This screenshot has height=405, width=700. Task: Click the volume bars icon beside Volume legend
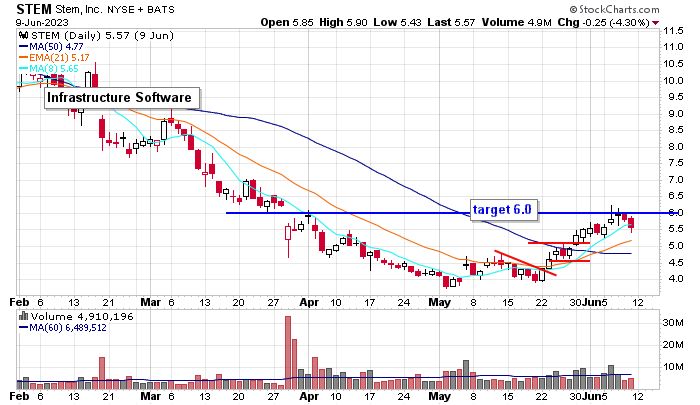pyautogui.click(x=24, y=317)
